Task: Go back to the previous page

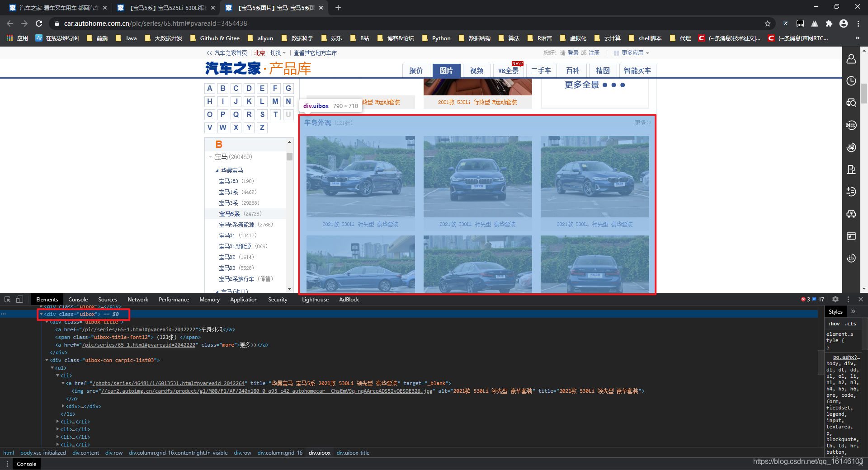Action: pos(10,23)
